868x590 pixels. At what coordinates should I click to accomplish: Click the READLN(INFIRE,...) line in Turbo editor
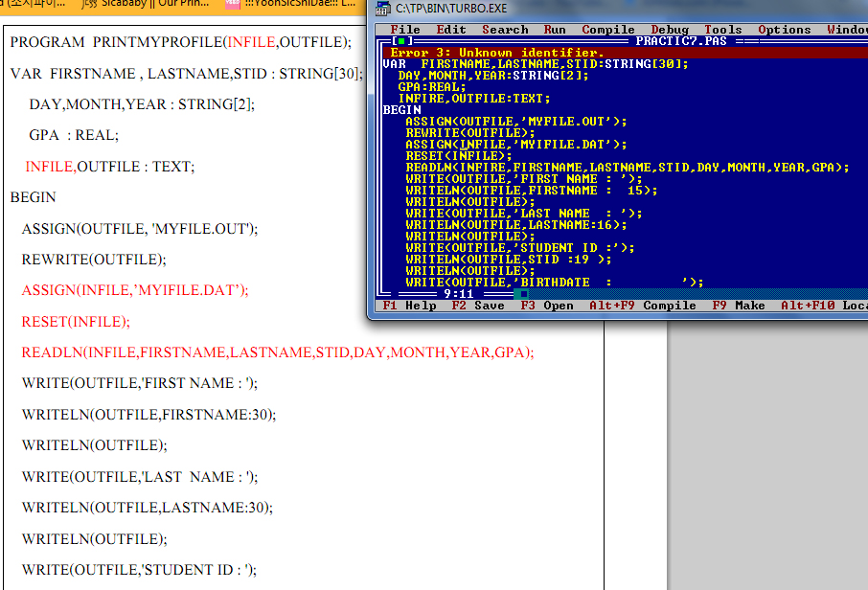(x=628, y=168)
